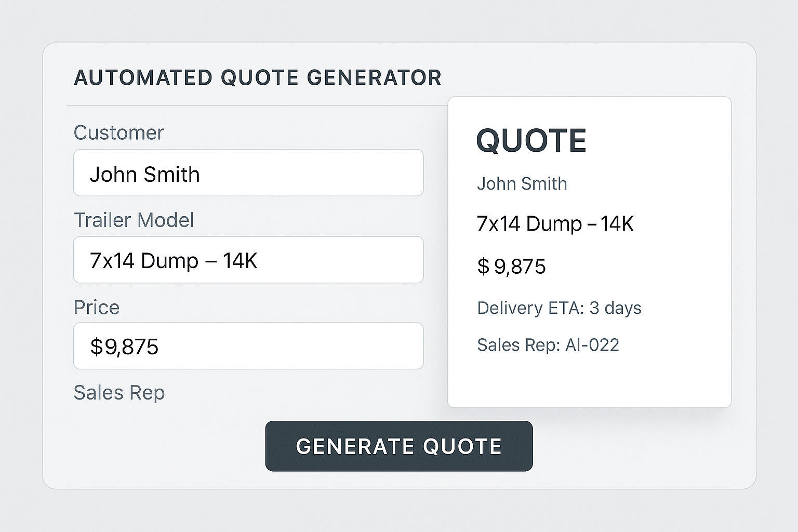Screen dimensions: 798x532
Task: Click the Price field label
Action: pos(96,307)
